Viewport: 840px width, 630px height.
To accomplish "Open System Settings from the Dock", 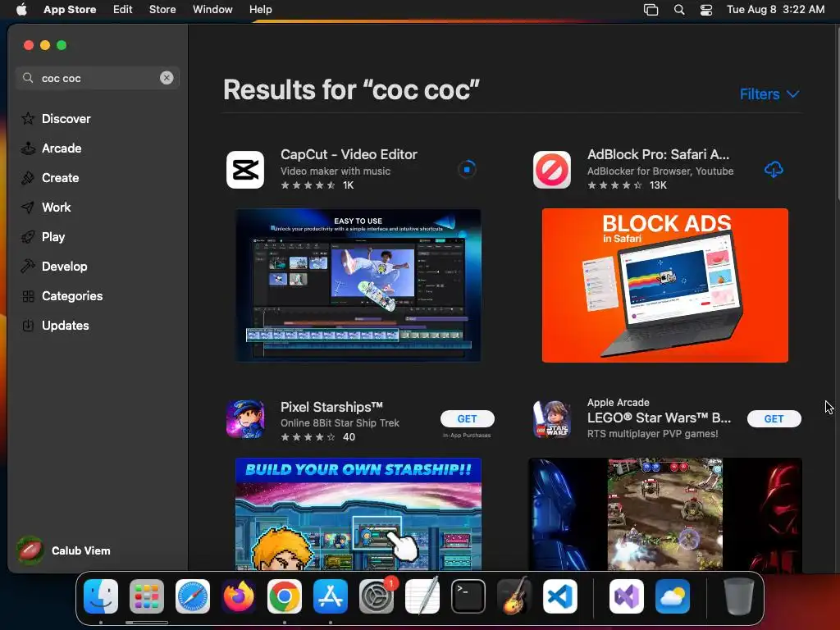I will (377, 596).
